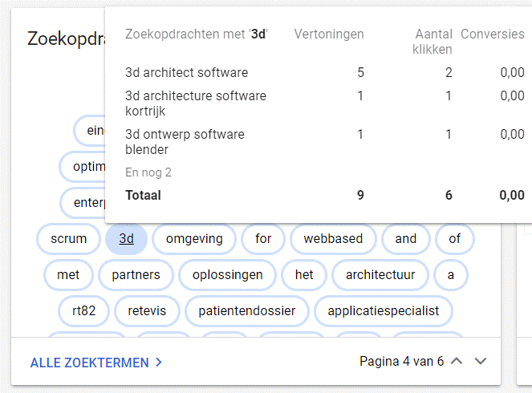This screenshot has width=532, height=393.
Task: Go to next page of search terms
Action: click(481, 362)
